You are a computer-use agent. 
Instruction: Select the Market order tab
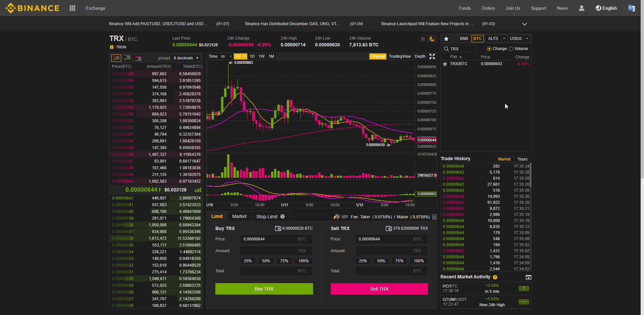(x=239, y=217)
